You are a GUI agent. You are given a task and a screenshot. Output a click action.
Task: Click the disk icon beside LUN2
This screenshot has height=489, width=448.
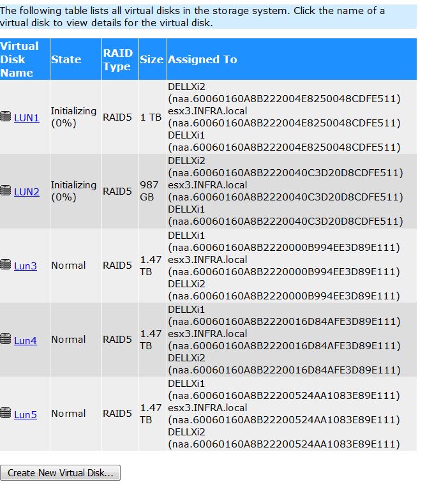(x=5, y=190)
